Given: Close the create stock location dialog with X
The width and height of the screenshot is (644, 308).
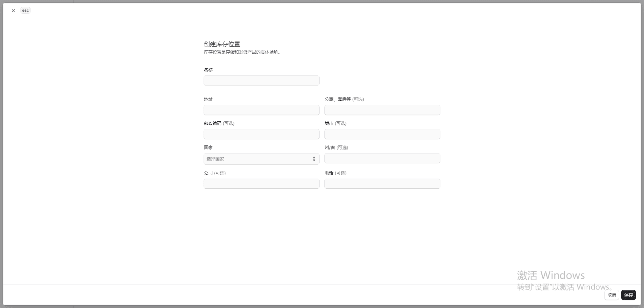Looking at the screenshot, I should click(x=13, y=10).
